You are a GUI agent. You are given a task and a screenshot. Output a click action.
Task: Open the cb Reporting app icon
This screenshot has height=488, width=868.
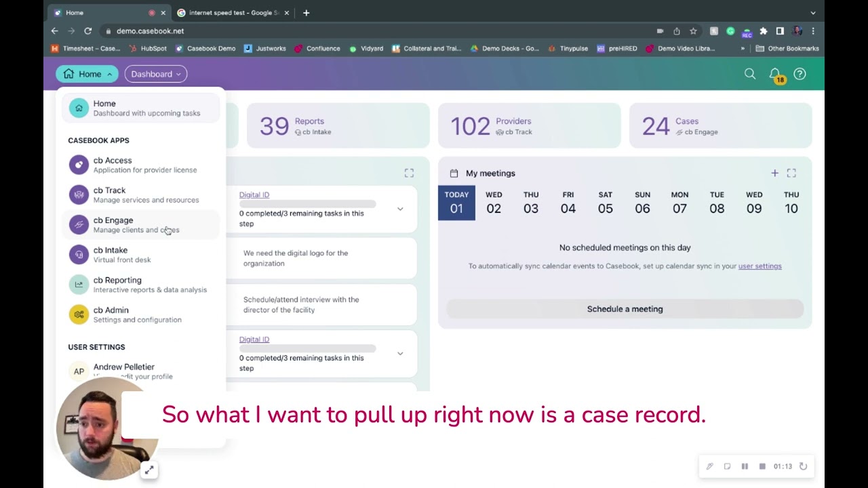click(79, 284)
